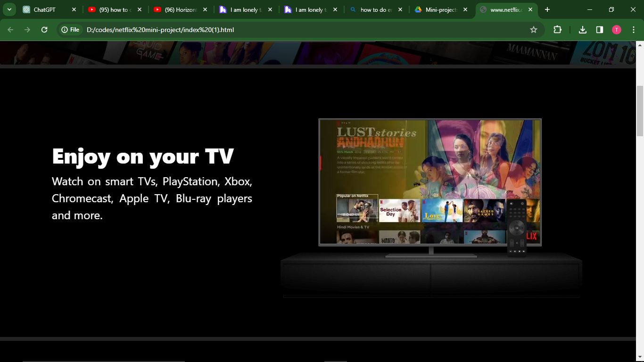Open the Chrome three-dot menu
Viewport: 644px width, 362px height.
click(x=634, y=30)
